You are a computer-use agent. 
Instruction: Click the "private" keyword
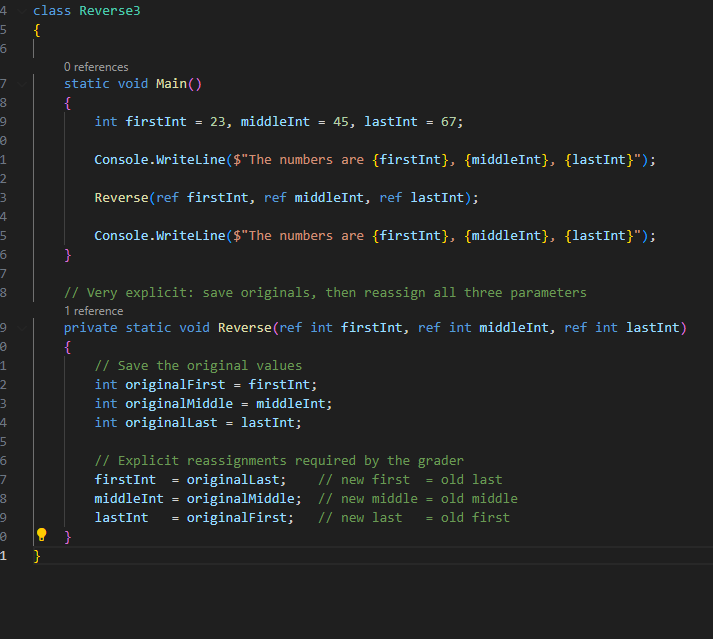point(90,328)
